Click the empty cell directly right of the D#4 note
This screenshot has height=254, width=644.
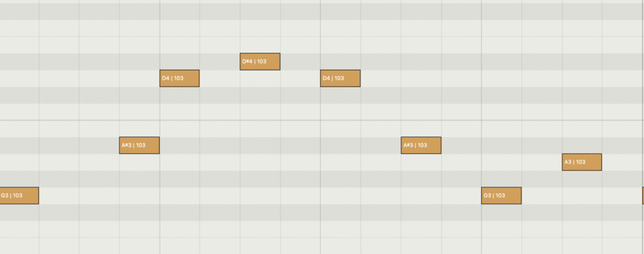pos(300,62)
